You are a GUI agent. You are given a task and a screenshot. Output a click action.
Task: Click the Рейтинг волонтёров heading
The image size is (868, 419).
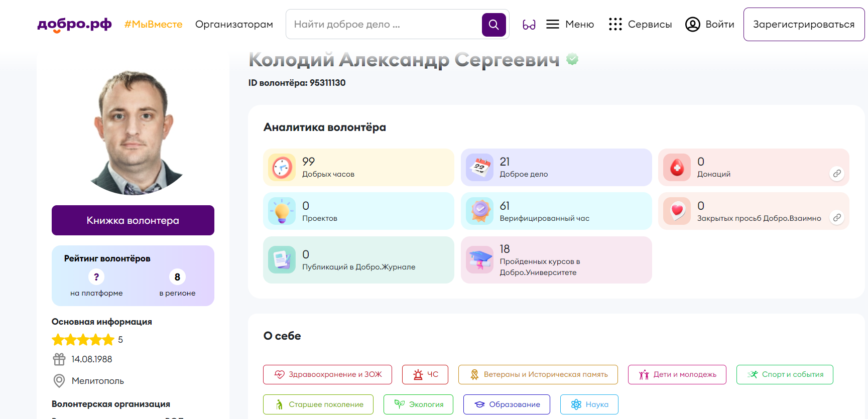(107, 258)
